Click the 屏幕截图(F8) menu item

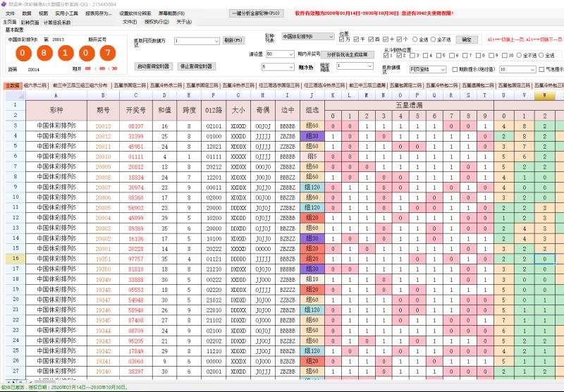coord(171,13)
